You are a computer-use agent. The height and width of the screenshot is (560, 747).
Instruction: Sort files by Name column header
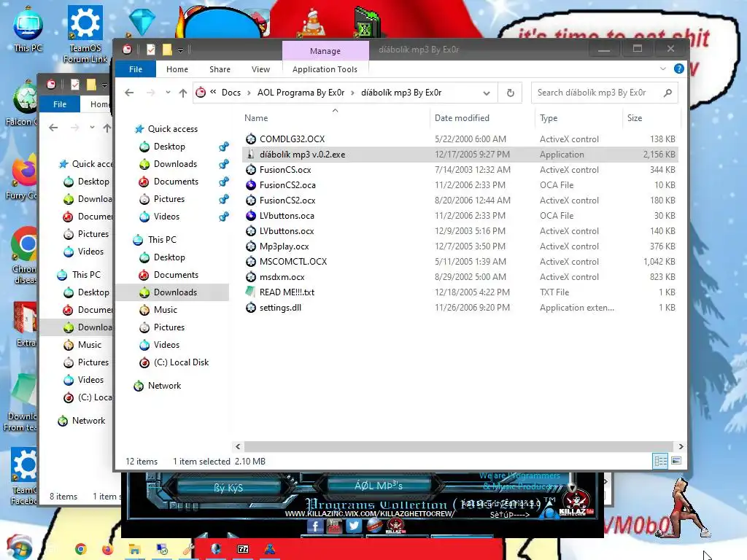335,117
